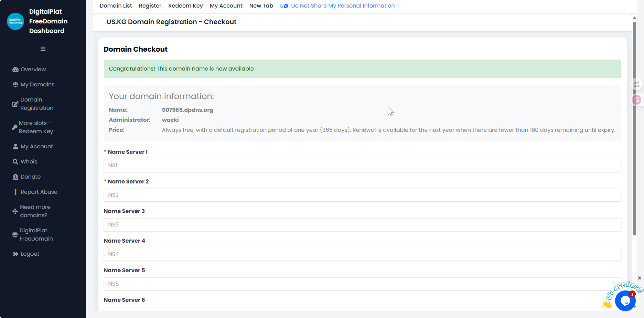Click the page vertical scrollbar thumb
Screen dimensions: 644x318
(x=634, y=127)
